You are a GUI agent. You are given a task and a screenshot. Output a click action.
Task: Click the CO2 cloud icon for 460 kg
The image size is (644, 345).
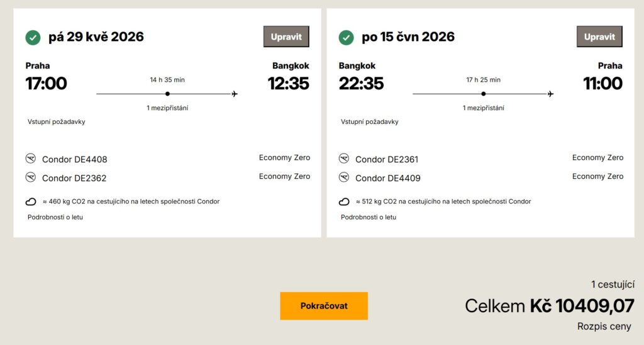pyautogui.click(x=30, y=202)
